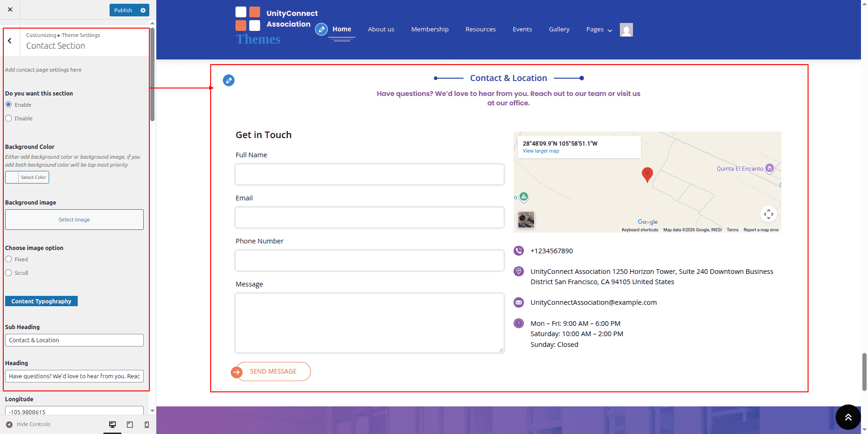Switch to tablet preview device icon
The height and width of the screenshot is (434, 868).
[x=130, y=425]
